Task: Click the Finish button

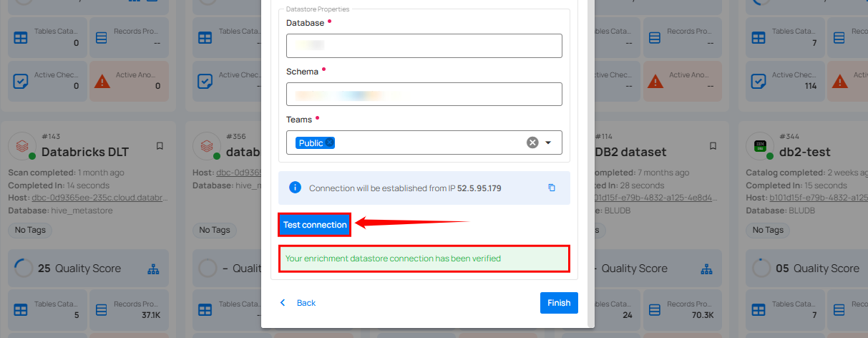Action: [559, 303]
